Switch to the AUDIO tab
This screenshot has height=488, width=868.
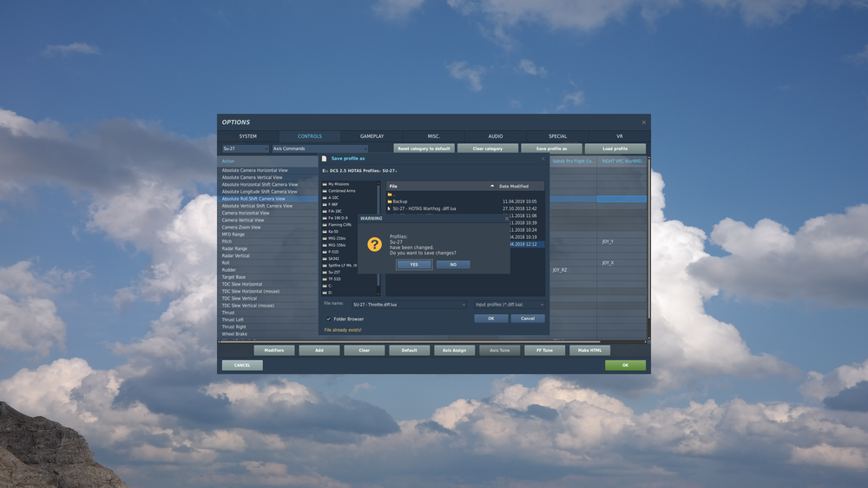[496, 136]
